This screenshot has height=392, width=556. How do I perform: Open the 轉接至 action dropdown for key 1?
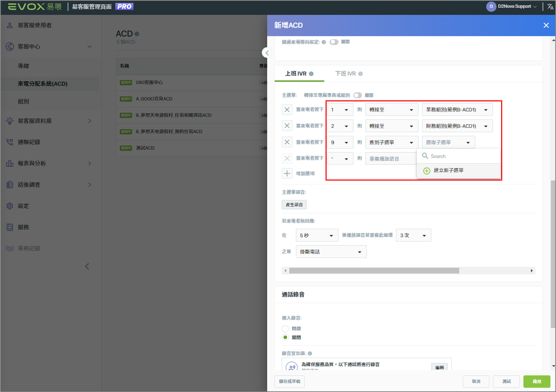(391, 110)
